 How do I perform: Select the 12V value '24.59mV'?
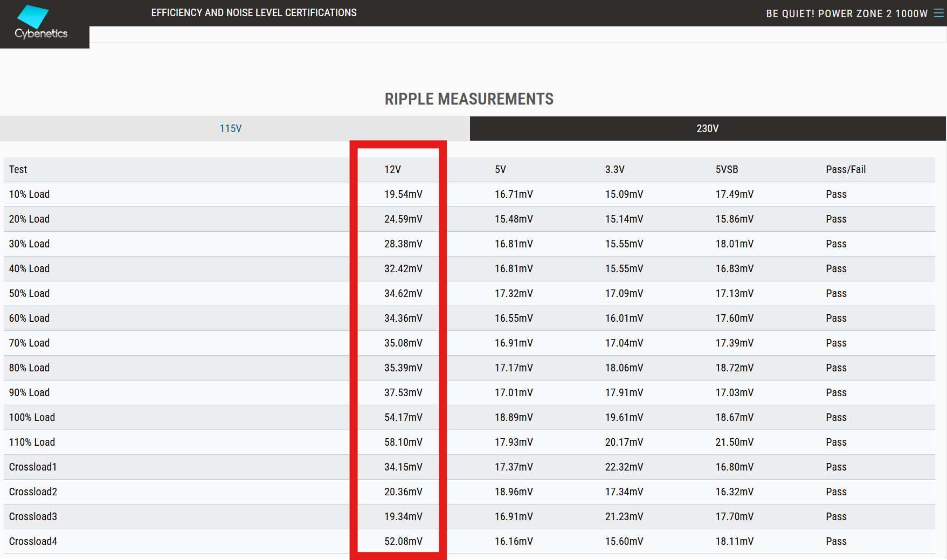click(x=403, y=219)
